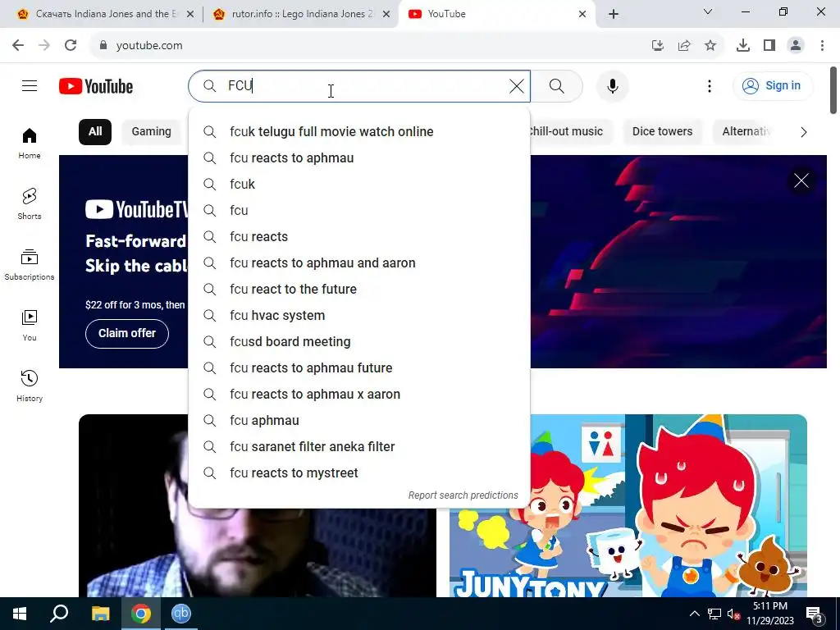Choose suggestion fcu reacts
The height and width of the screenshot is (630, 840).
coord(359,237)
